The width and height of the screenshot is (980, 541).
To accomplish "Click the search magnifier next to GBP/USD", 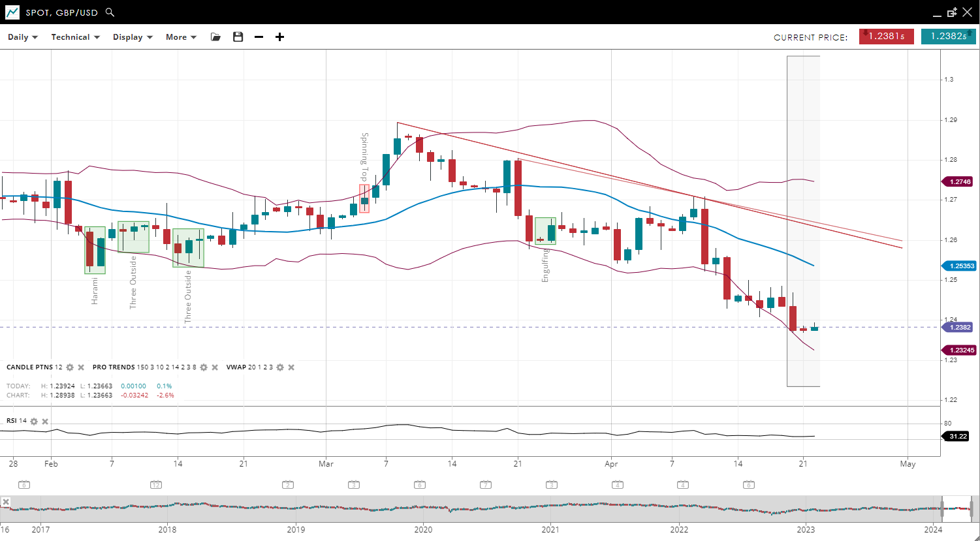I will coord(110,12).
